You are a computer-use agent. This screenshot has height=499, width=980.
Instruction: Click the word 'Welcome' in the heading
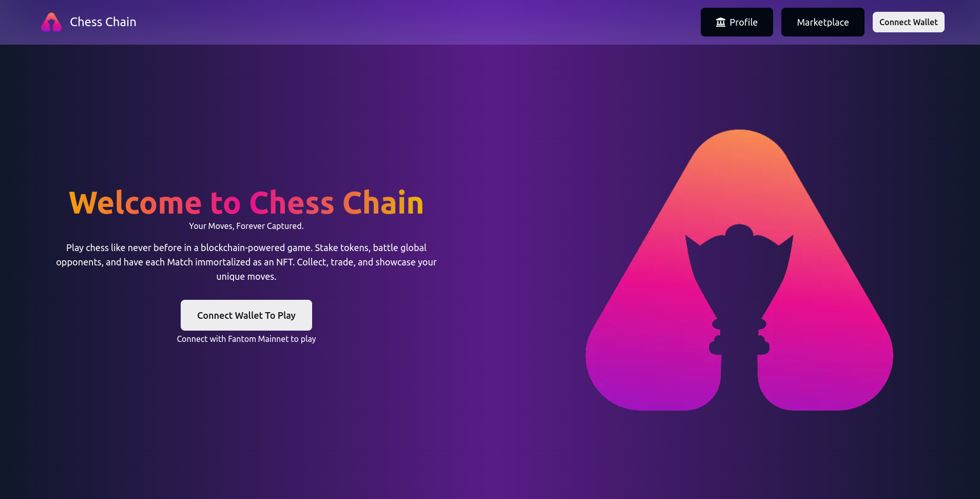[x=135, y=202]
